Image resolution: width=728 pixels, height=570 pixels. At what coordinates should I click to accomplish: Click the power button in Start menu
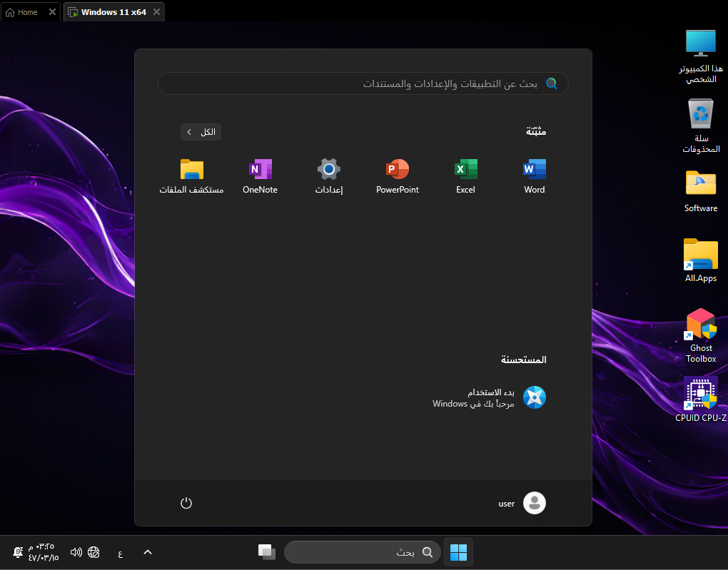tap(186, 503)
